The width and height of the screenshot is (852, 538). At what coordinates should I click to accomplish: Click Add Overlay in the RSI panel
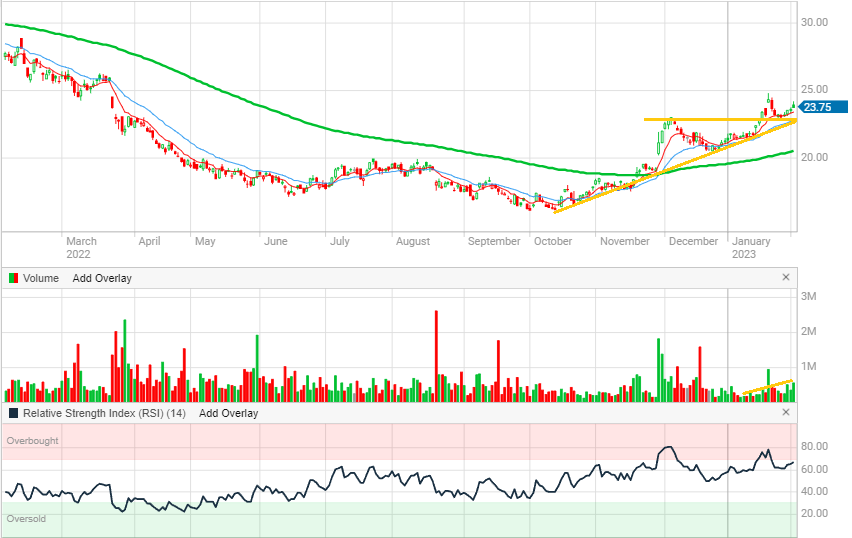click(228, 413)
